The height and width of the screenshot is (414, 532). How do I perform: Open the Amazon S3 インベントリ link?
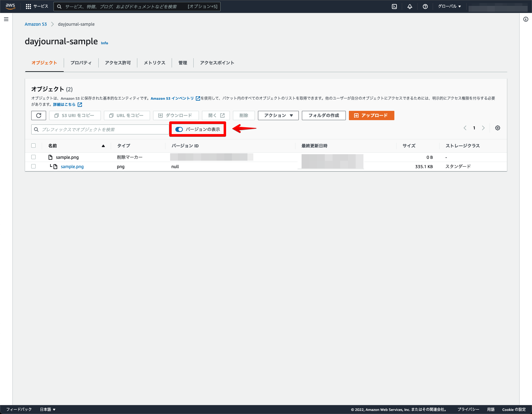point(175,98)
